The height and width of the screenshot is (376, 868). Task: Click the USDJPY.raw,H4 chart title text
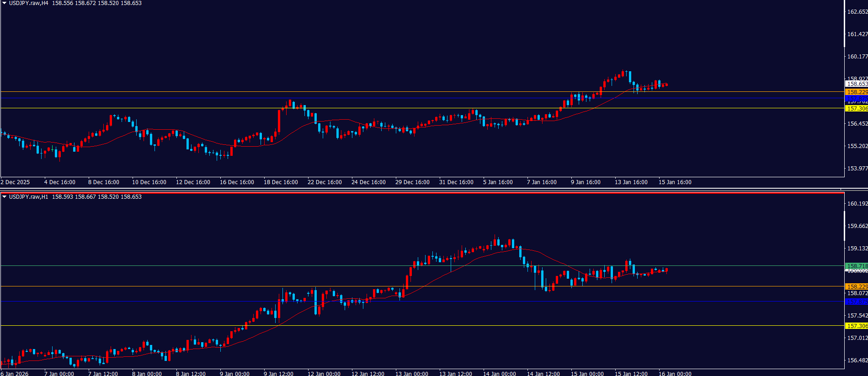tap(28, 3)
